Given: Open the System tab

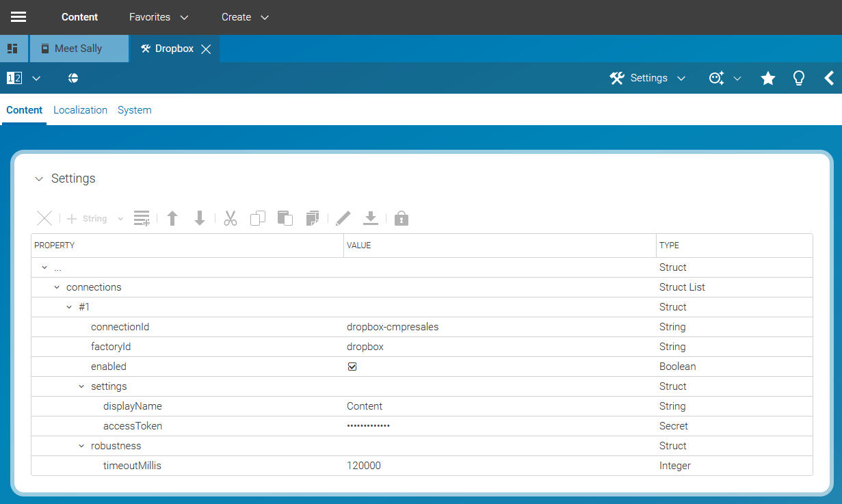Looking at the screenshot, I should click(134, 110).
